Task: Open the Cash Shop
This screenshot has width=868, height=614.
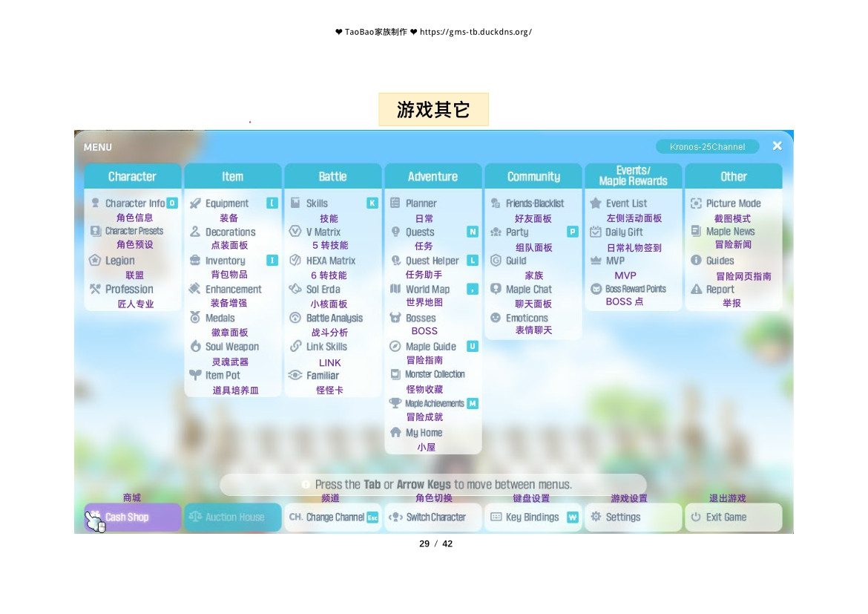Action: pos(132,517)
